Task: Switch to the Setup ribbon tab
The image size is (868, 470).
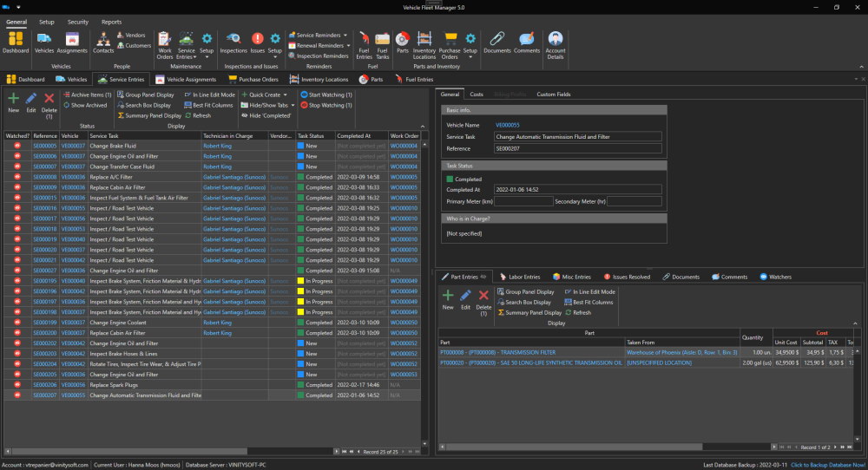Action: pos(47,23)
